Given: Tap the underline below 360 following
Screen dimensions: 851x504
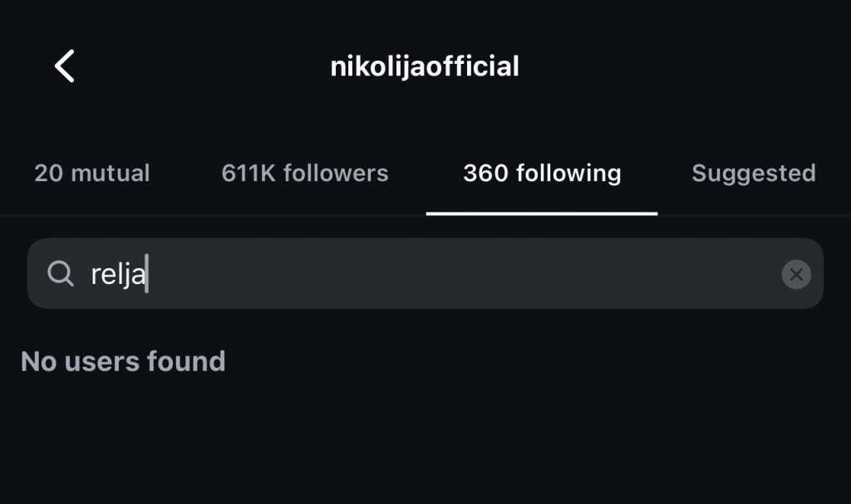Looking at the screenshot, I should point(542,213).
